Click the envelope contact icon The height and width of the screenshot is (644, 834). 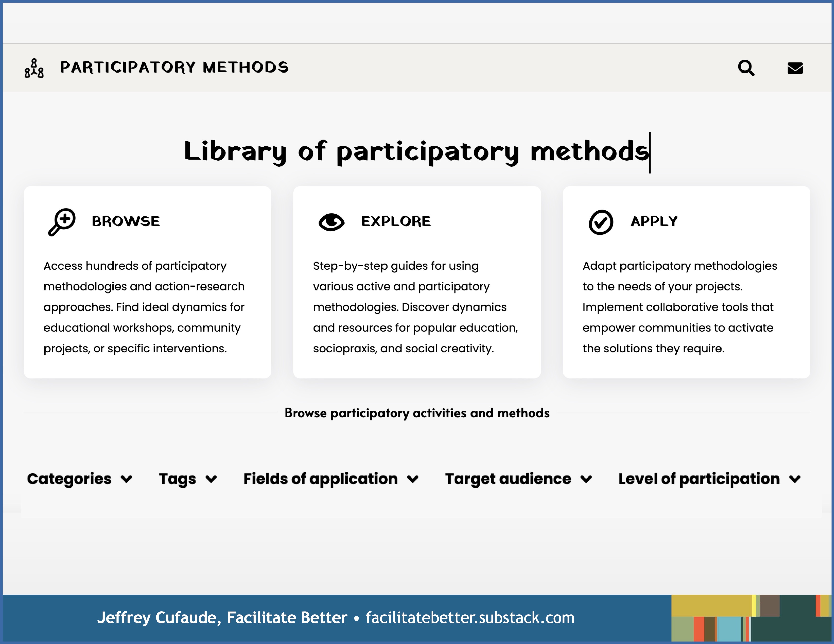click(795, 68)
